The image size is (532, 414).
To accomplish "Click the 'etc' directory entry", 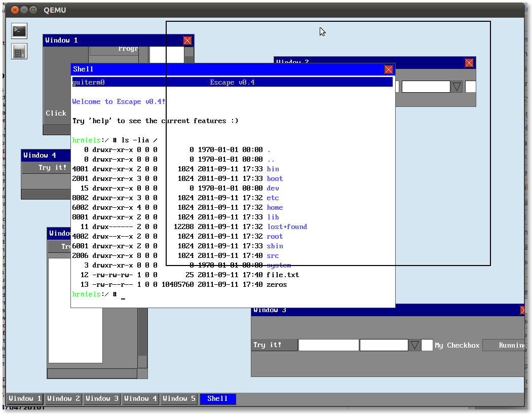I will click(273, 198).
